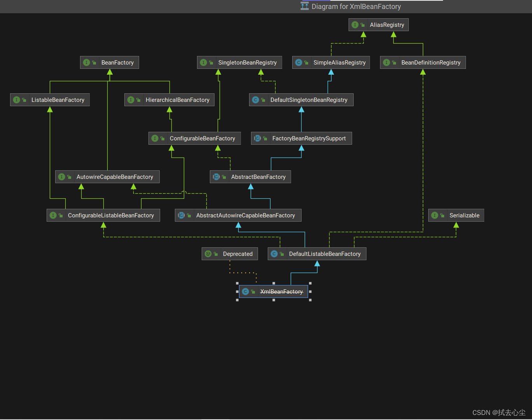Click the public visibility icon on AliasRegistry
Viewport: 532px width, 420px height.
pos(363,25)
